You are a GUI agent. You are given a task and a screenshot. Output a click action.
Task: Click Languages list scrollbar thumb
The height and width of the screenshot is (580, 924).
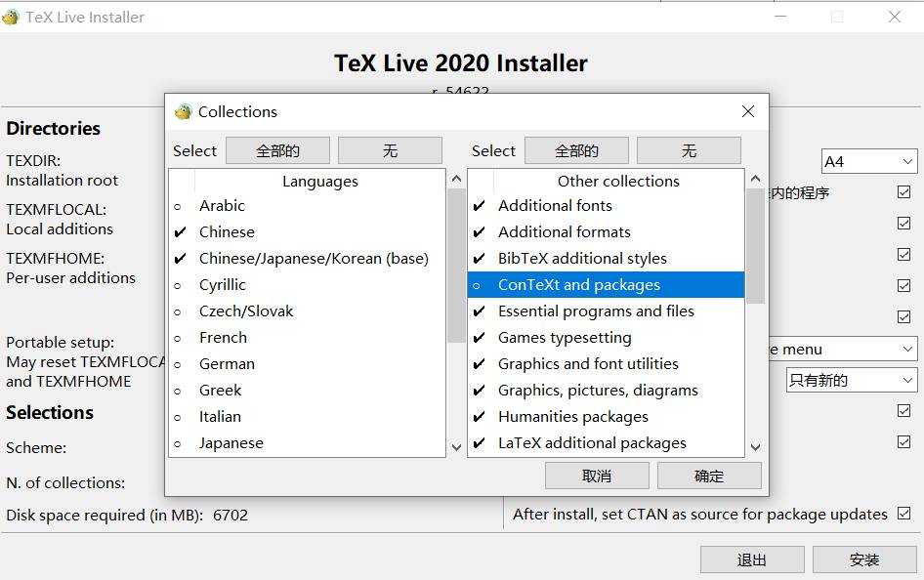457,266
